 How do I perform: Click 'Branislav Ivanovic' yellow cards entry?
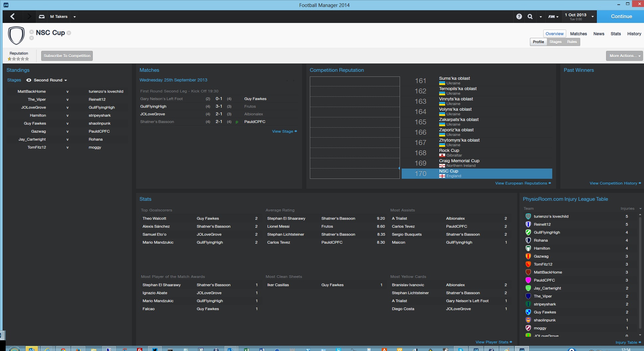point(408,285)
